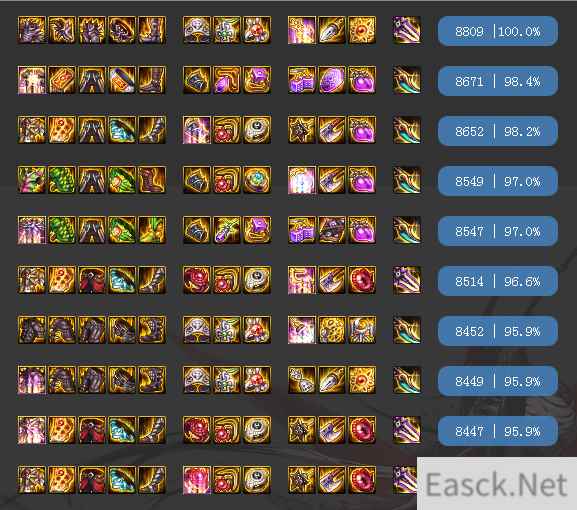577x510 pixels.
Task: Select the 8452 | 95.9% score button
Action: point(498,331)
